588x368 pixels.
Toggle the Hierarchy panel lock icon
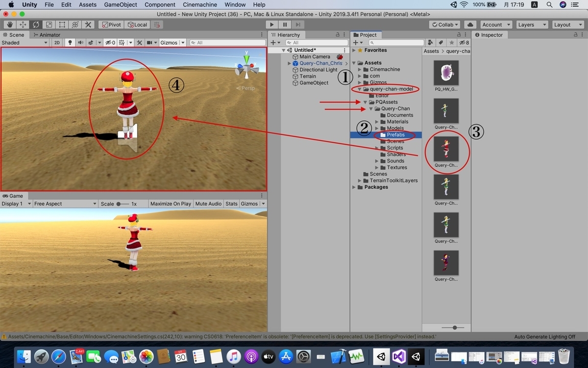[337, 35]
